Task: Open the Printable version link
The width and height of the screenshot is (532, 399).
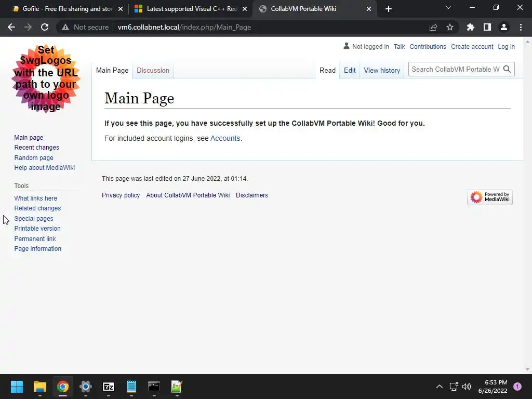Action: point(37,229)
